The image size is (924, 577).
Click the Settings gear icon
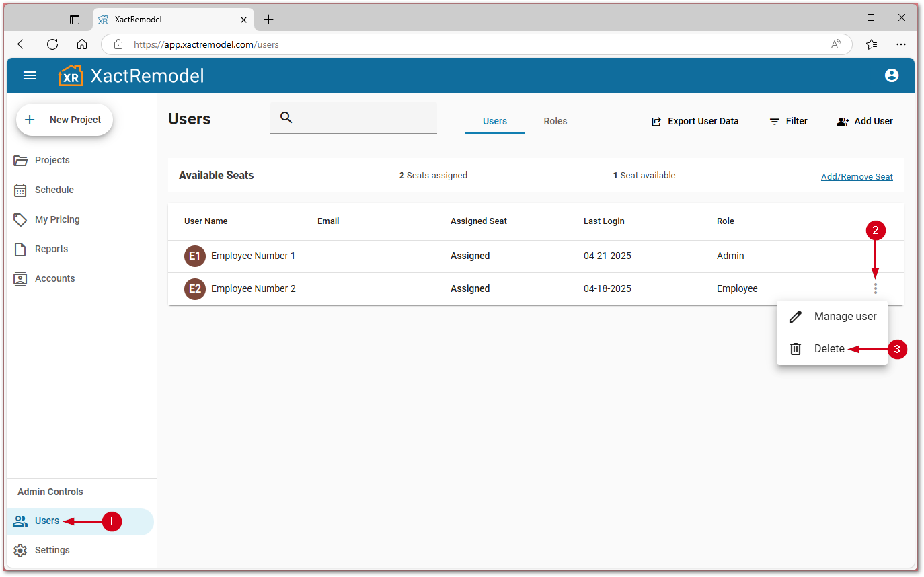coord(21,550)
